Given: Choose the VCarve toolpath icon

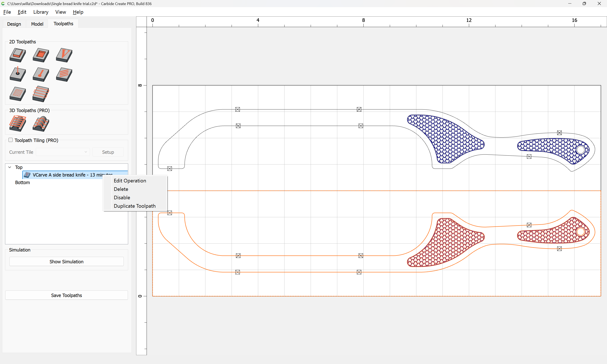Looking at the screenshot, I should point(64,55).
